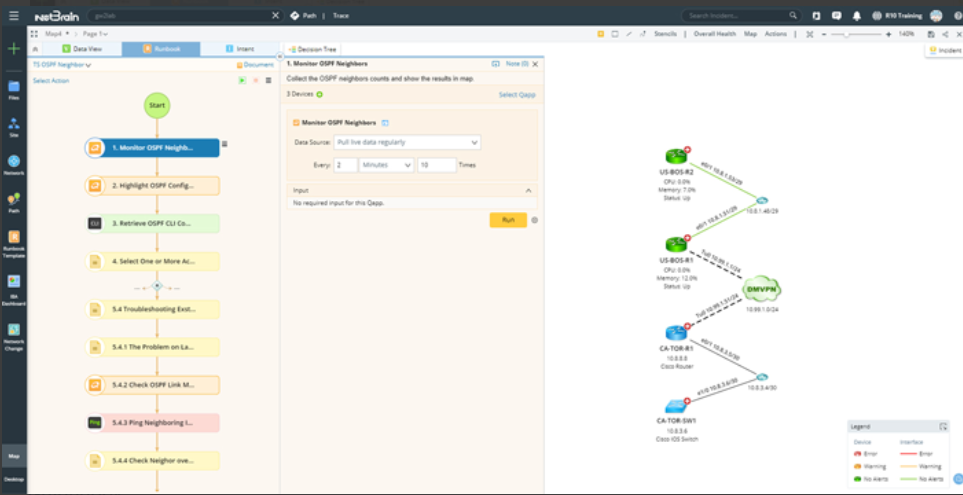Image resolution: width=963 pixels, height=495 pixels.
Task: Click the DMVPN cloud on map
Action: [762, 289]
